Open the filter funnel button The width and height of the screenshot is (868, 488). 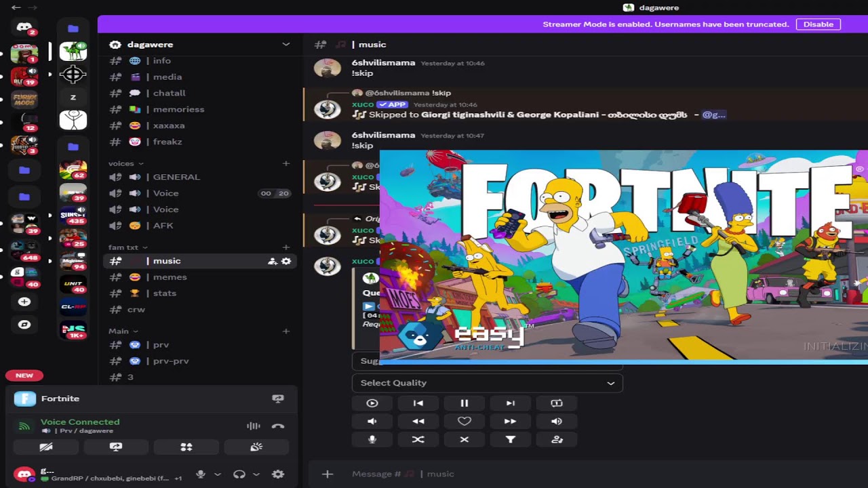[511, 440]
